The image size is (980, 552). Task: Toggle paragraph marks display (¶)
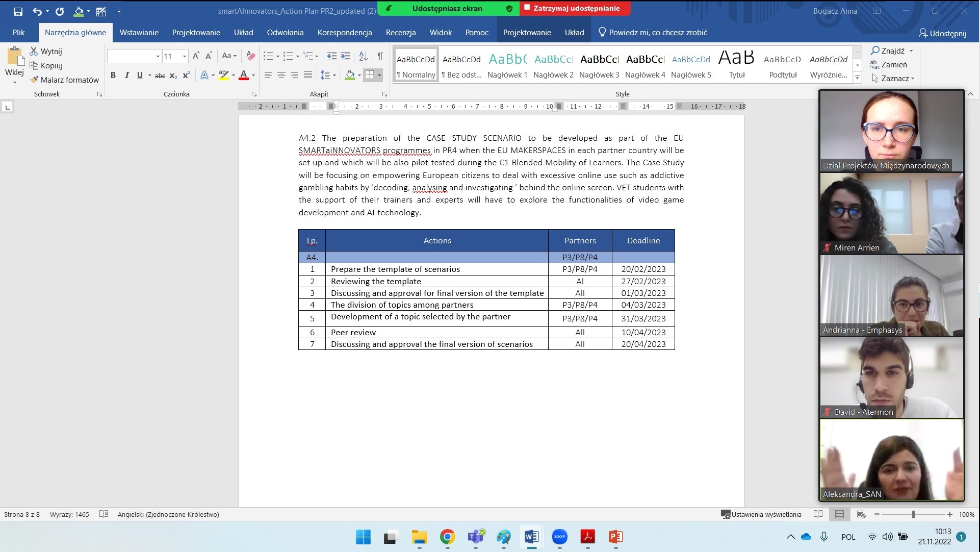click(380, 56)
